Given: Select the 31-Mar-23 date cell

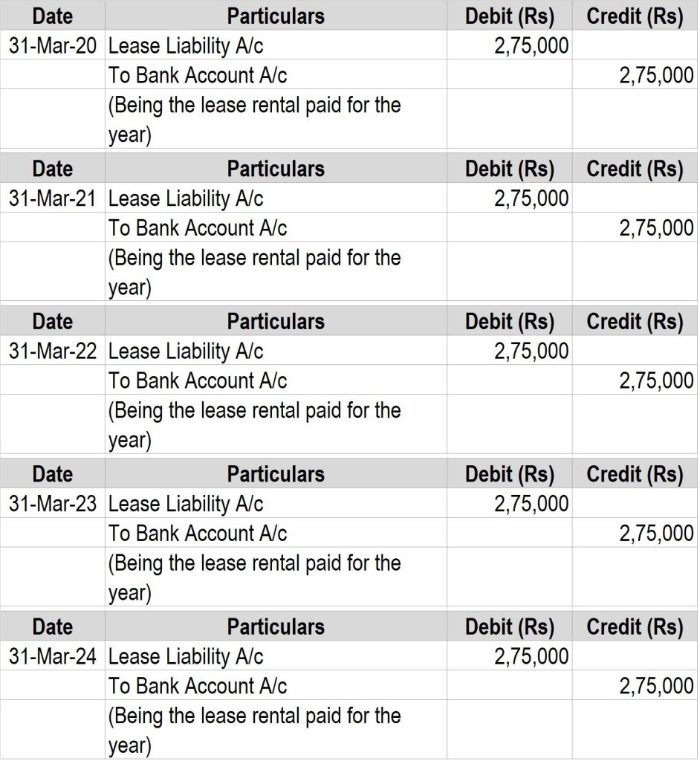Looking at the screenshot, I should tap(53, 504).
